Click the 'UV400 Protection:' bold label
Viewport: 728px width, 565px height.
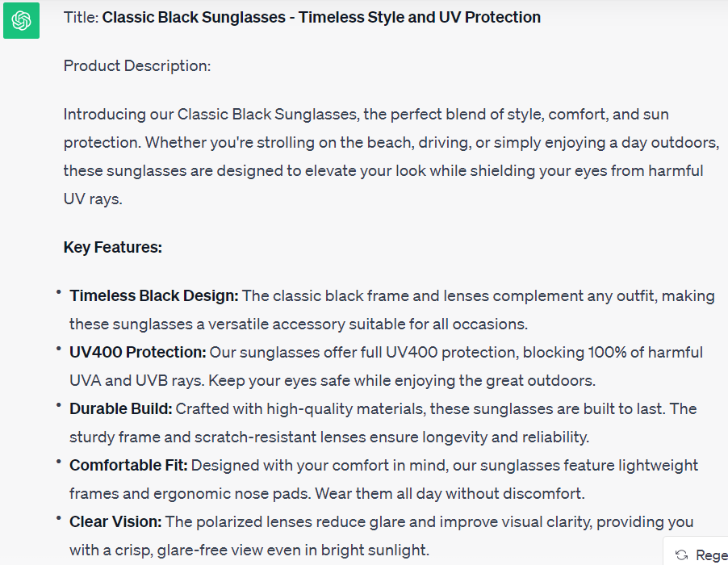[138, 352]
